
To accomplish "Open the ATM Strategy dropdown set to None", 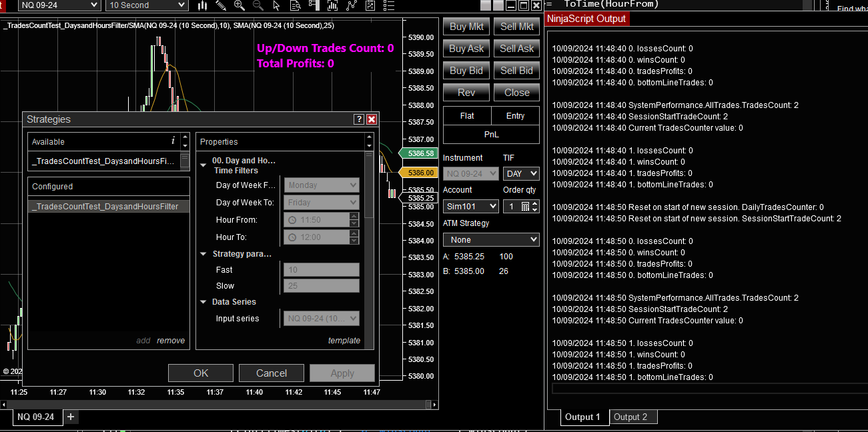I will (490, 239).
